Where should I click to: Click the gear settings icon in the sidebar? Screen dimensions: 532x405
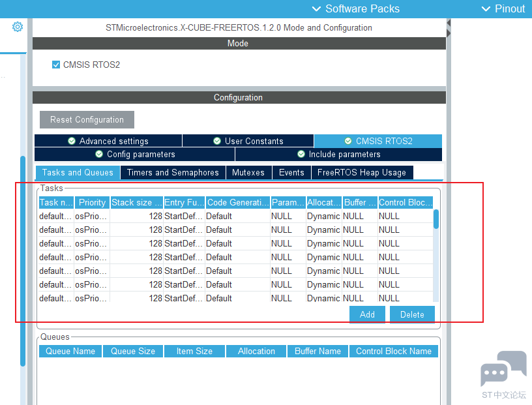click(18, 27)
